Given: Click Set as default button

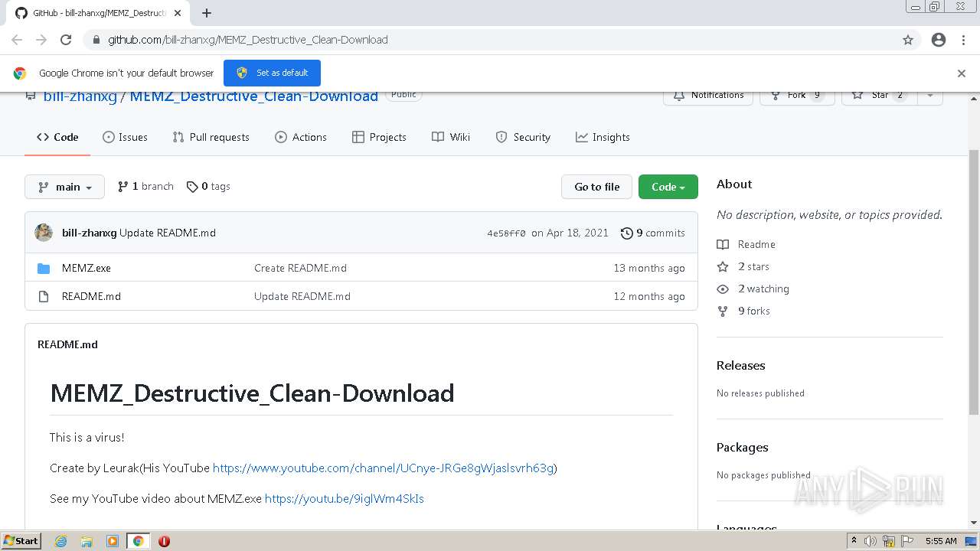Looking at the screenshot, I should pos(272,73).
